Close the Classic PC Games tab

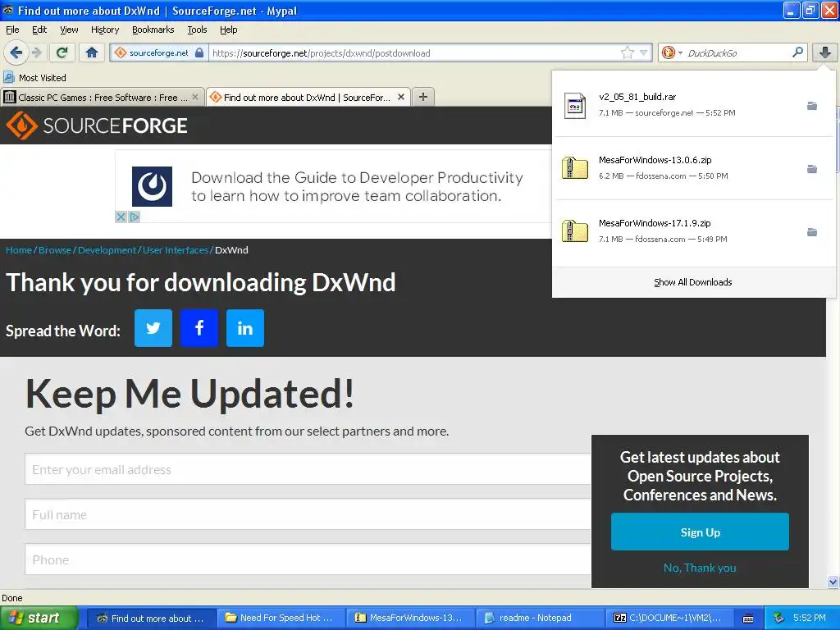click(195, 97)
